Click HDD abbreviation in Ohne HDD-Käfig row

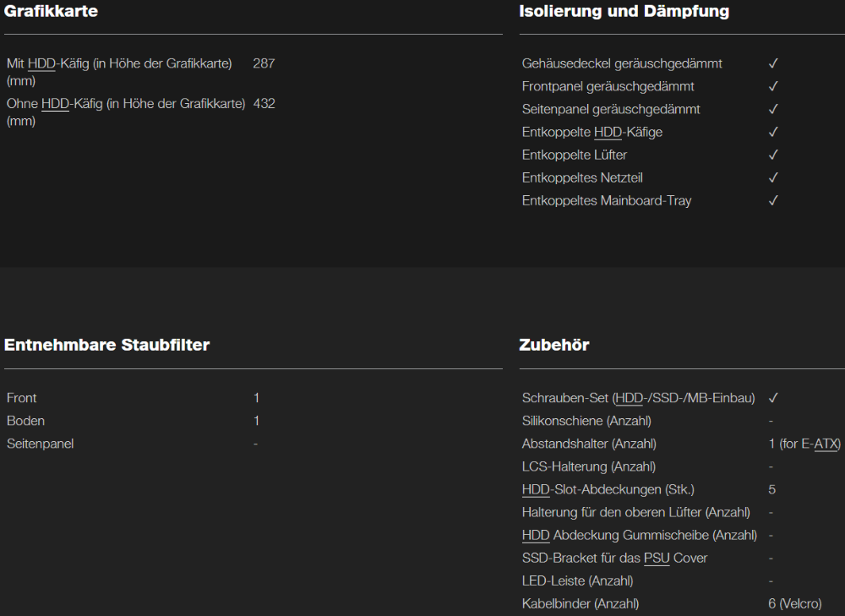coord(55,103)
